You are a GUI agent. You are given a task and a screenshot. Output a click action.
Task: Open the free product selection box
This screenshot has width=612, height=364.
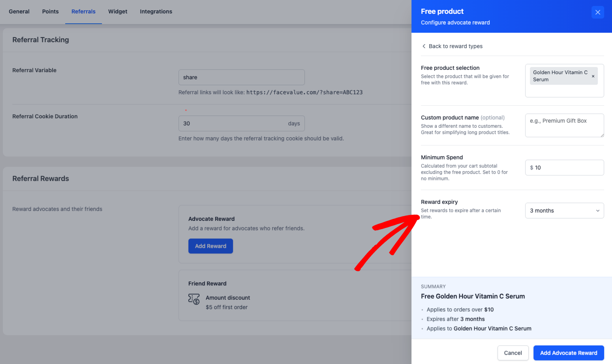[564, 91]
